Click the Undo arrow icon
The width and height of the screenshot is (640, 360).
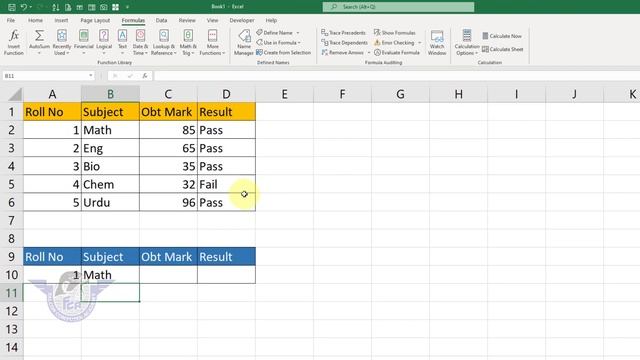pyautogui.click(x=24, y=7)
